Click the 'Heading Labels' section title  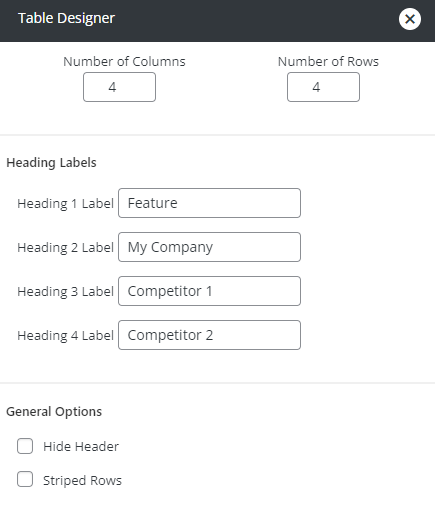click(51, 163)
